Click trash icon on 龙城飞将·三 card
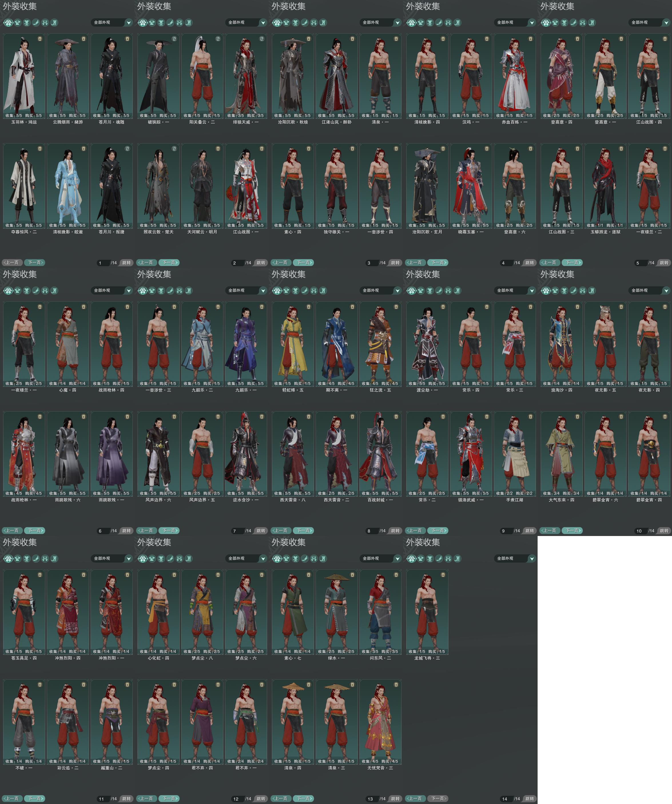This screenshot has height=804, width=672. 443,575
